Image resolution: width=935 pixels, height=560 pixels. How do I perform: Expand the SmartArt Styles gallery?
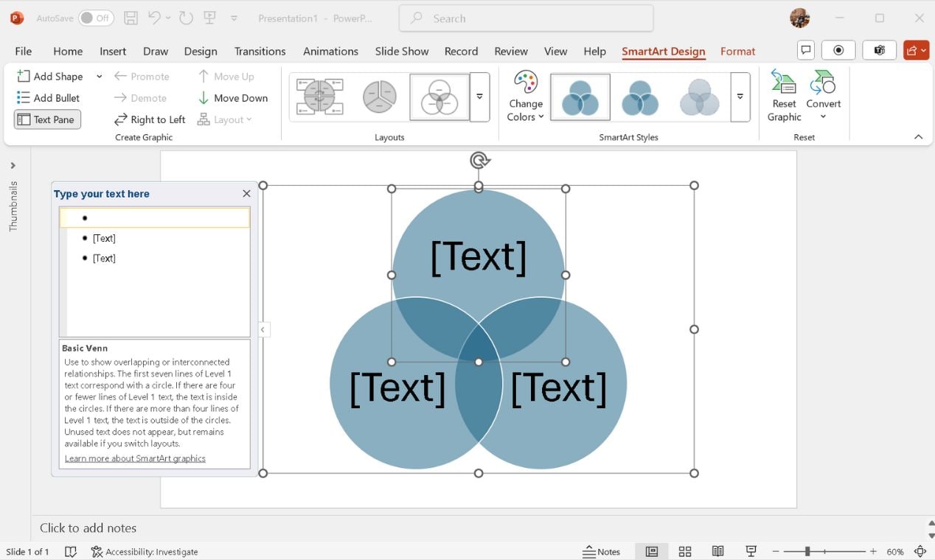pos(740,97)
